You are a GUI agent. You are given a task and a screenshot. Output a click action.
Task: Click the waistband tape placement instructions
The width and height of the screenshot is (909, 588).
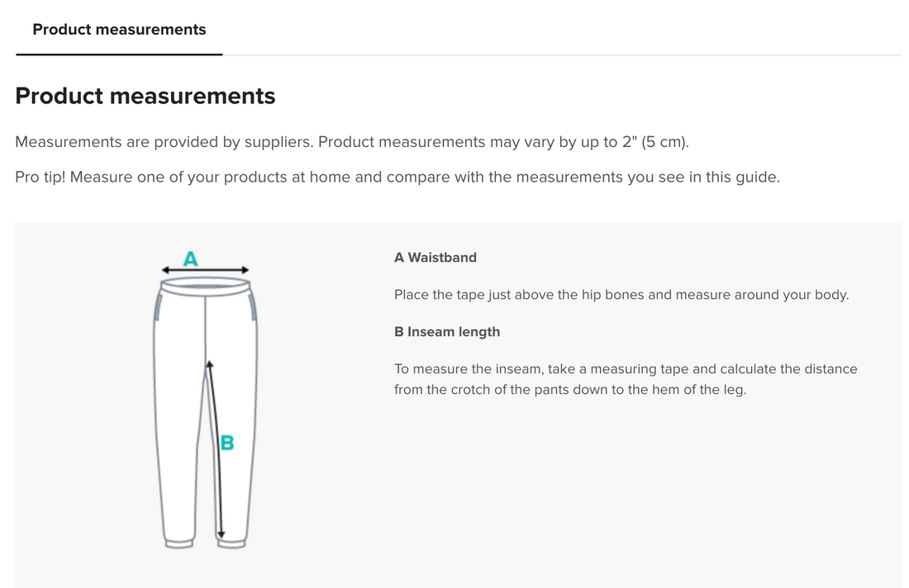point(621,295)
